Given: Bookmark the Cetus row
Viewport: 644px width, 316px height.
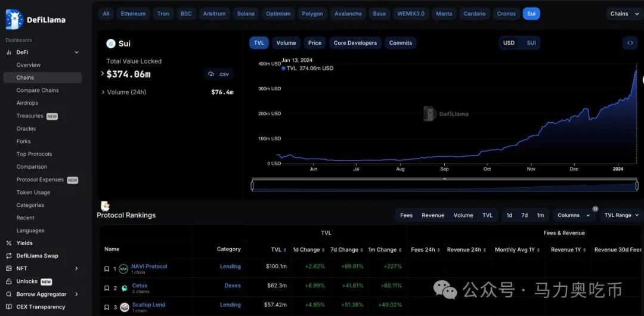Looking at the screenshot, I should click(107, 288).
